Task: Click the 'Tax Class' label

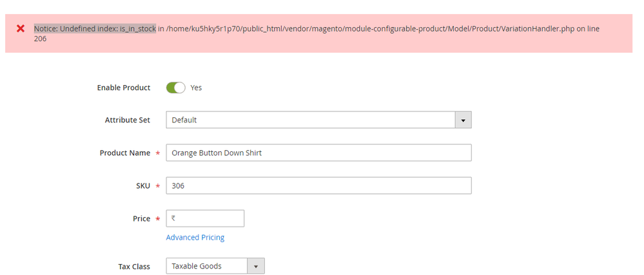Action: pyautogui.click(x=134, y=267)
